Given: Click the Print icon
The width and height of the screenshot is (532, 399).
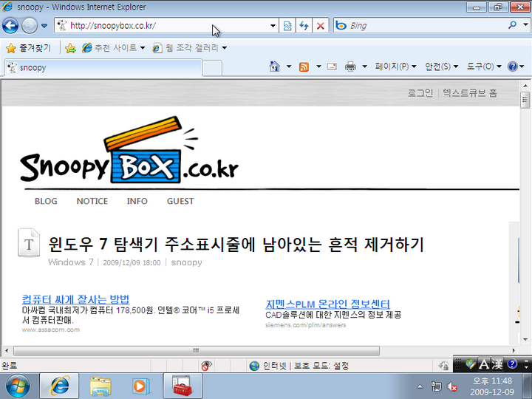Looking at the screenshot, I should 350,66.
